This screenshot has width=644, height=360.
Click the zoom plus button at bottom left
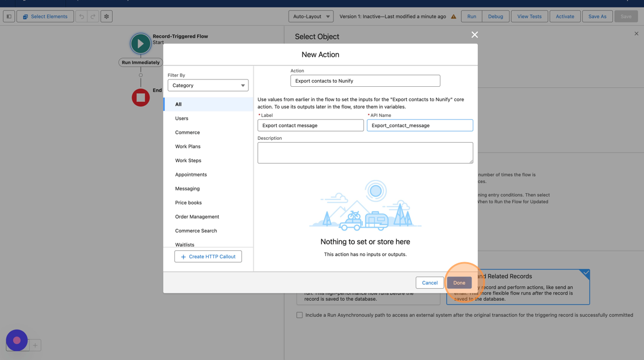(x=35, y=345)
